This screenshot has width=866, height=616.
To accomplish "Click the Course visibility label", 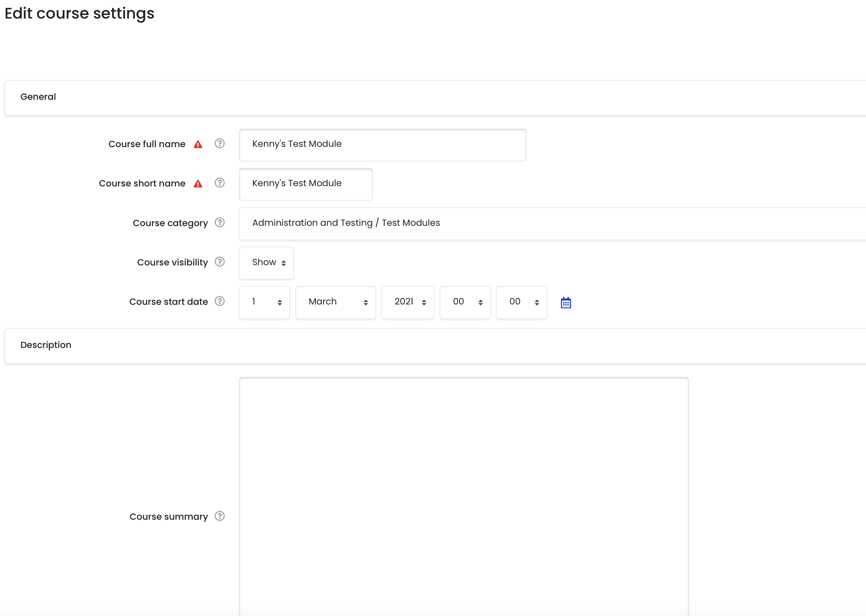I will click(172, 263).
